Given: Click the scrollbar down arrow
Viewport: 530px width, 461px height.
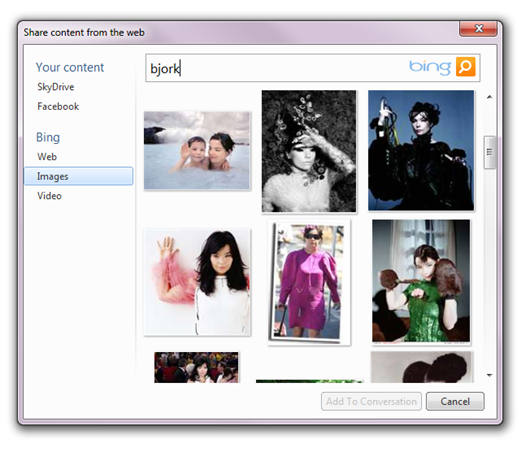Looking at the screenshot, I should [489, 375].
